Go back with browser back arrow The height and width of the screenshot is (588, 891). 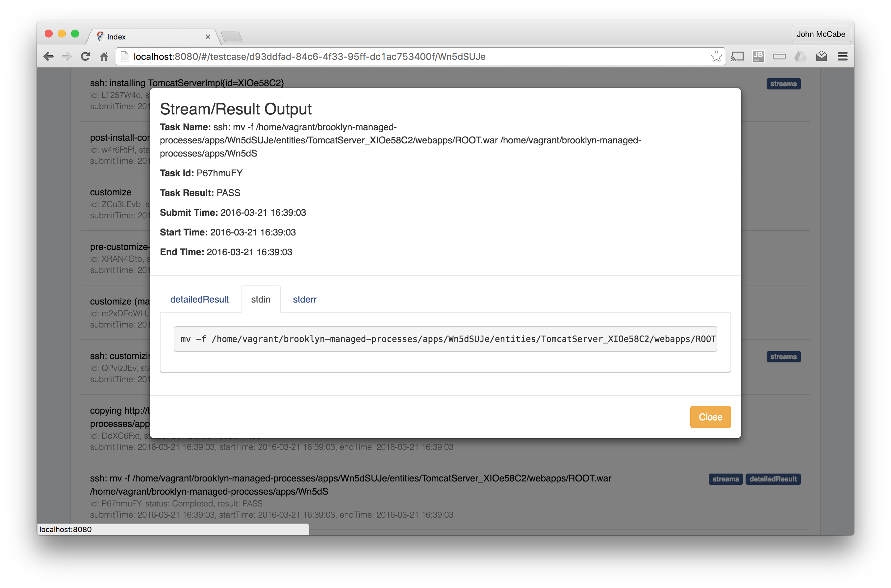(x=49, y=57)
